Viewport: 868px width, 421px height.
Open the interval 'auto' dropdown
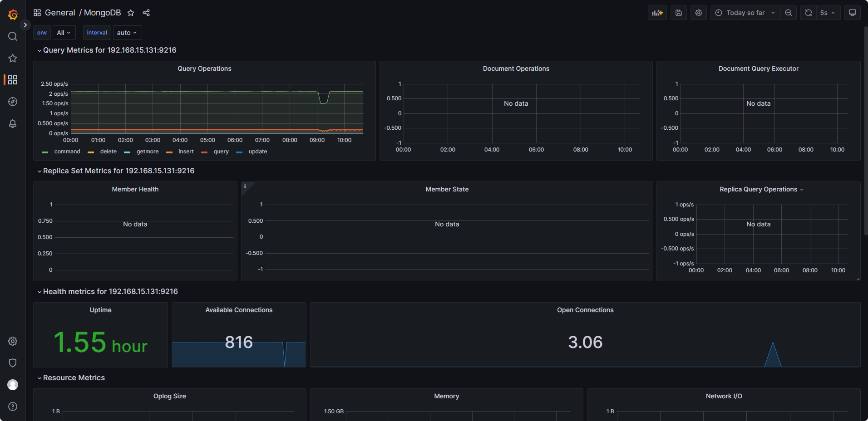click(127, 33)
